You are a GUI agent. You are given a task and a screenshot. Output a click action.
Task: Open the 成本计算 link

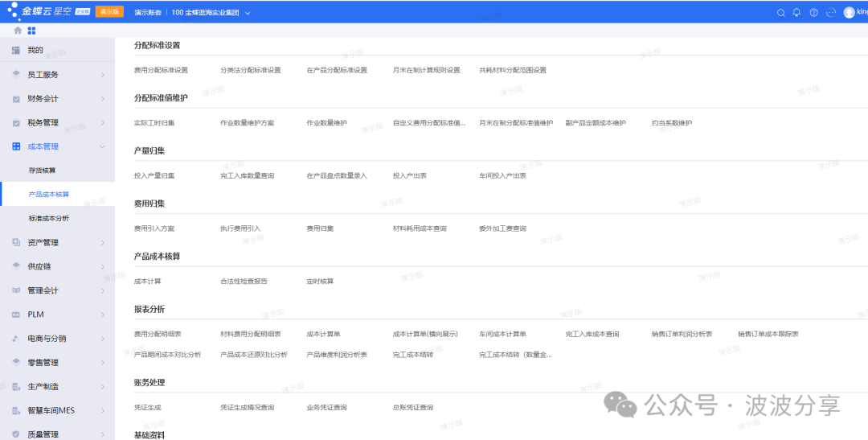click(148, 282)
